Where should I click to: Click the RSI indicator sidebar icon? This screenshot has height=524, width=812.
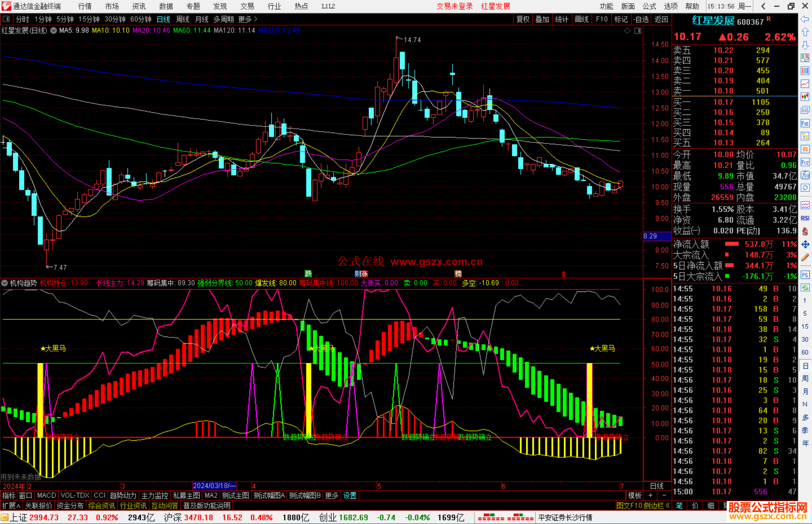click(x=805, y=218)
